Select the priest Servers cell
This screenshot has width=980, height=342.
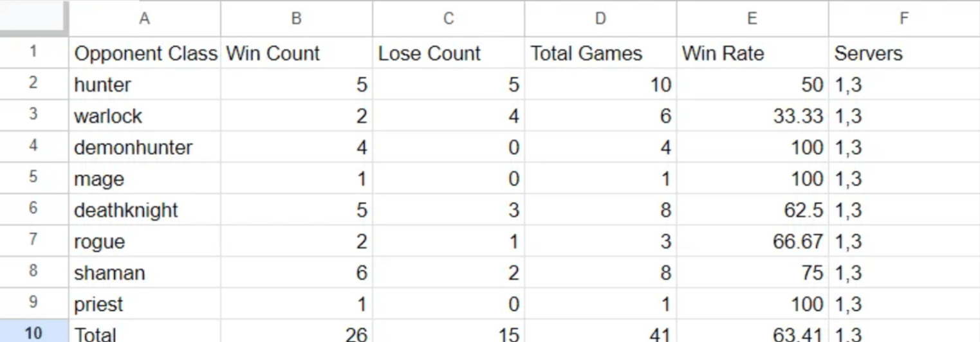tap(903, 304)
